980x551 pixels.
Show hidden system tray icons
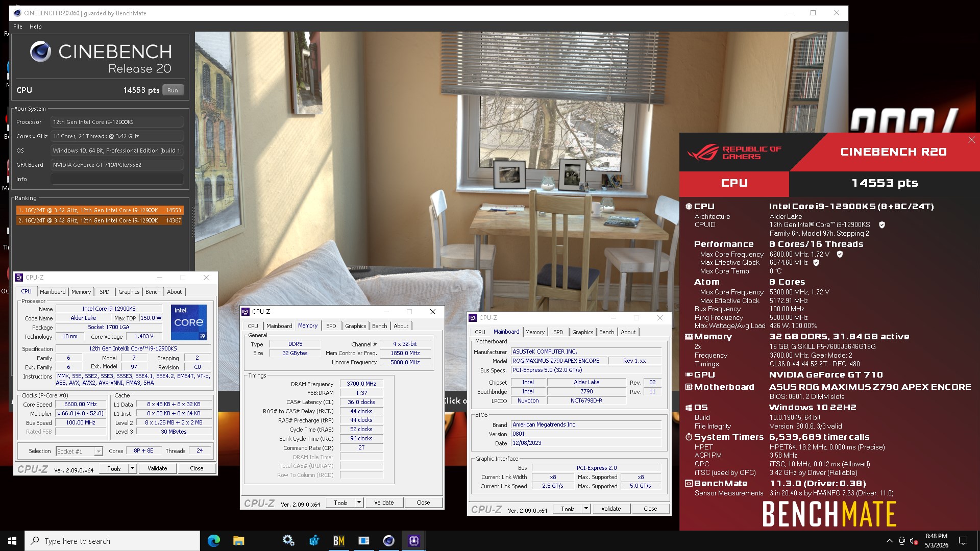point(889,541)
